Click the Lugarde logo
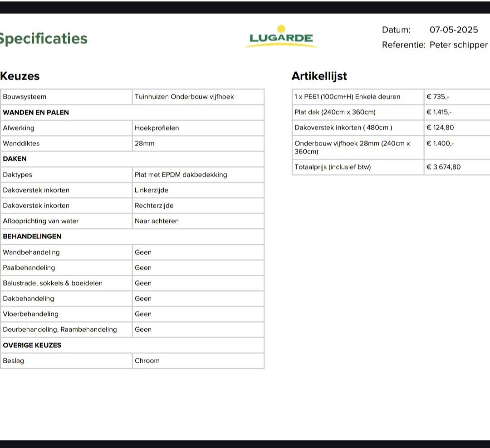Image resolution: width=490 pixels, height=448 pixels. (281, 37)
